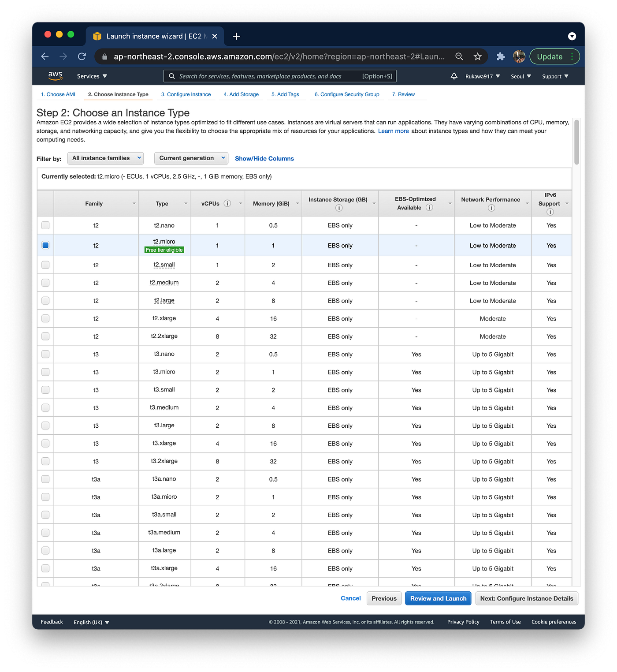Click the browser back arrow
Screen dimensions: 617x672
point(45,56)
